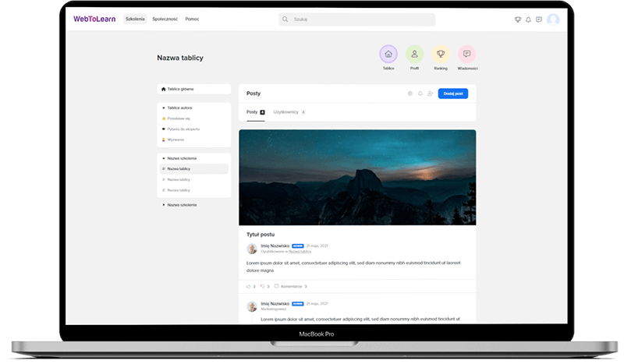Open the Tablice home icon
624x364 pixels.
(x=388, y=54)
